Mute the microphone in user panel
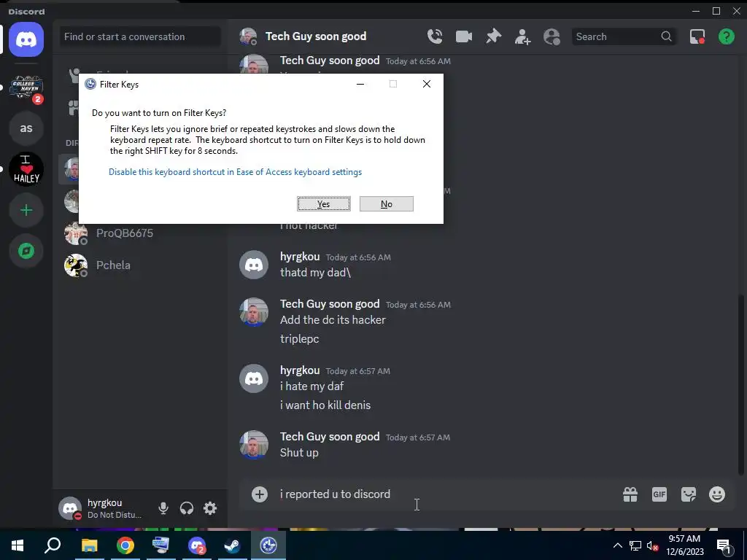 pos(163,508)
